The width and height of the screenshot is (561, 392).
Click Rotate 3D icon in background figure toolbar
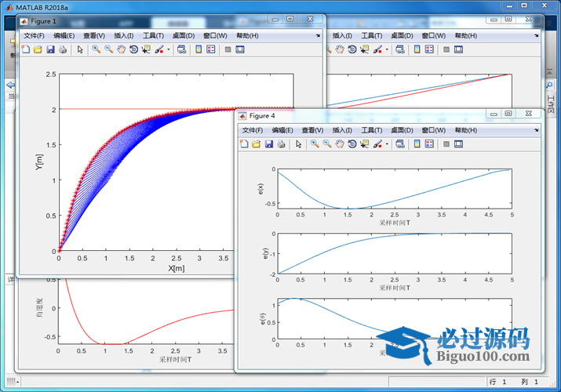tap(352, 49)
